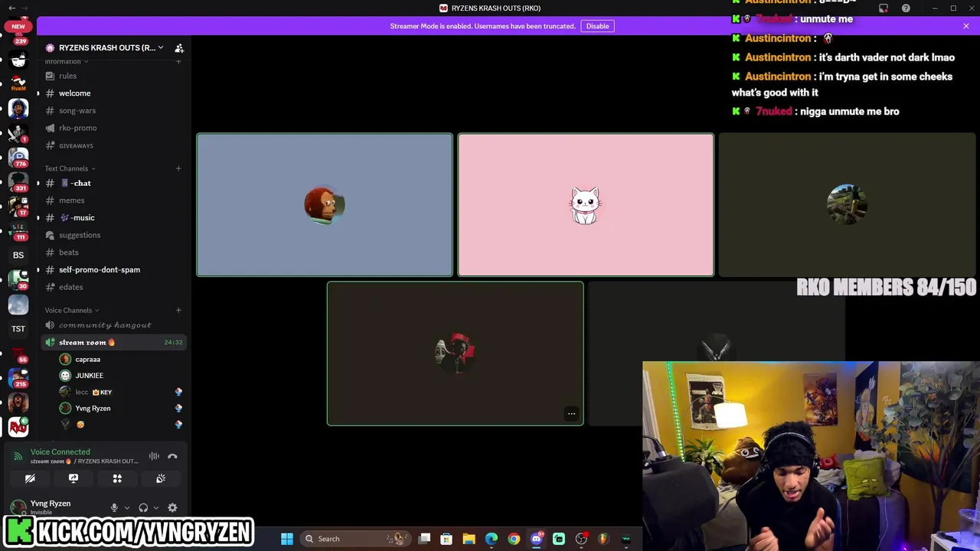The image size is (980, 551).
Task: Open the inbox icon in title bar
Action: pyautogui.click(x=884, y=8)
